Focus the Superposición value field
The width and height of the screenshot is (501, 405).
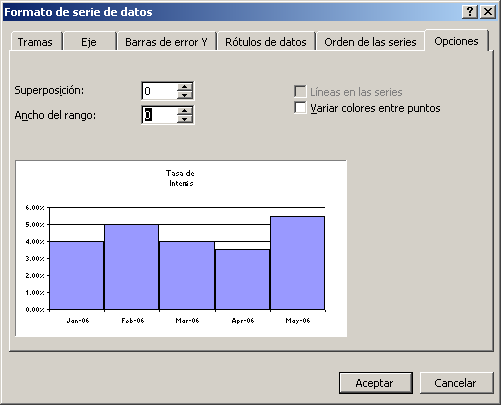click(x=159, y=91)
